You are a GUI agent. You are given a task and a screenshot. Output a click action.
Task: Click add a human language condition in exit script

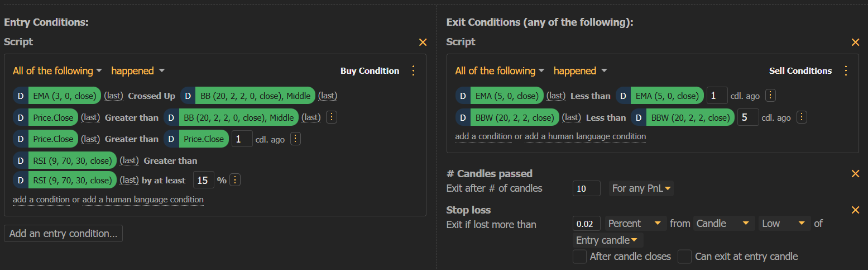pyautogui.click(x=585, y=136)
